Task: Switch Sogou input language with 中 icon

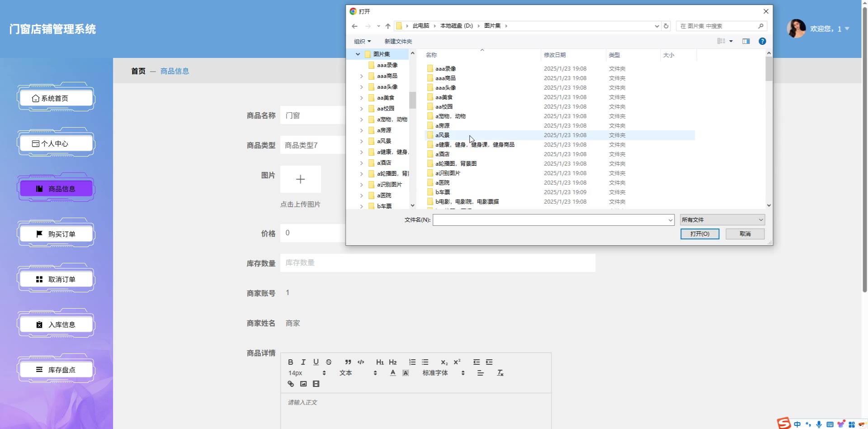Action: 797,424
